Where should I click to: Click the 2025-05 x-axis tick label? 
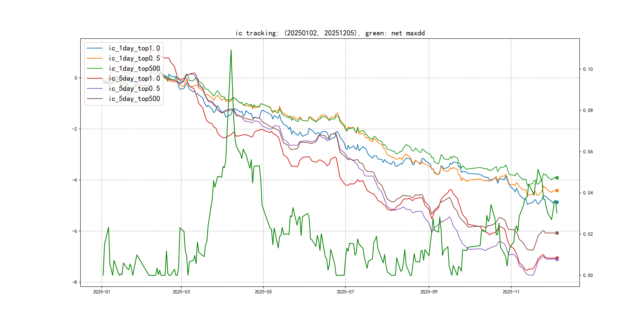click(263, 292)
